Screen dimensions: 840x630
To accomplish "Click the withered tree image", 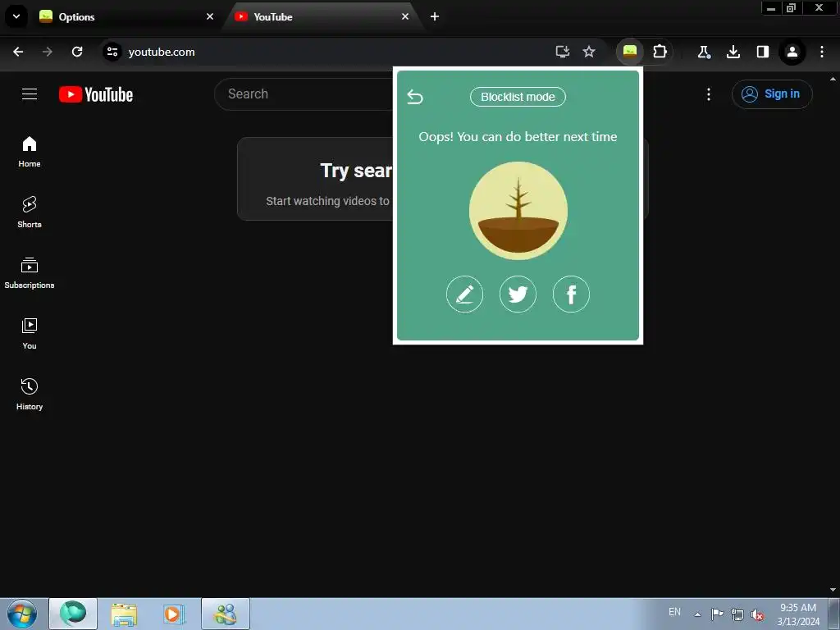I will 518,211.
